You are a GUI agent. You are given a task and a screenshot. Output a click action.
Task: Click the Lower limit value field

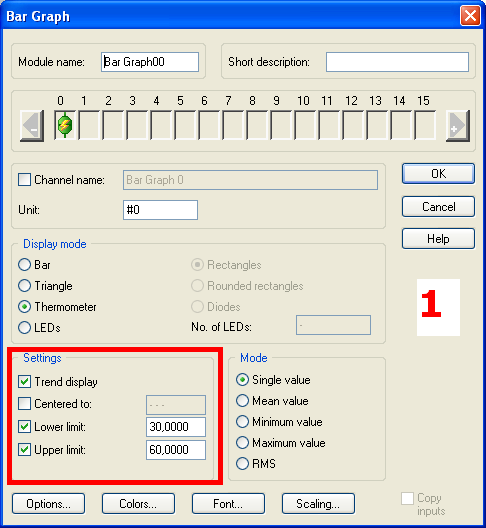click(176, 427)
